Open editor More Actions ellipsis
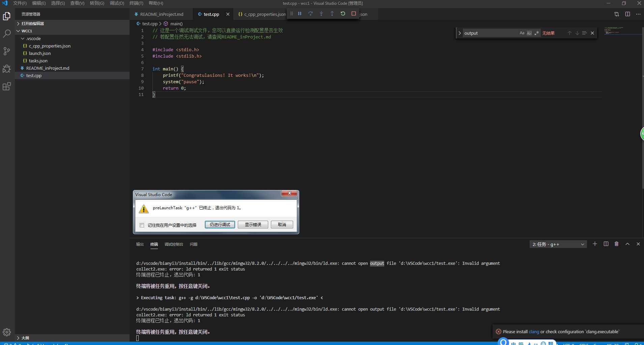The width and height of the screenshot is (644, 345). 638,14
